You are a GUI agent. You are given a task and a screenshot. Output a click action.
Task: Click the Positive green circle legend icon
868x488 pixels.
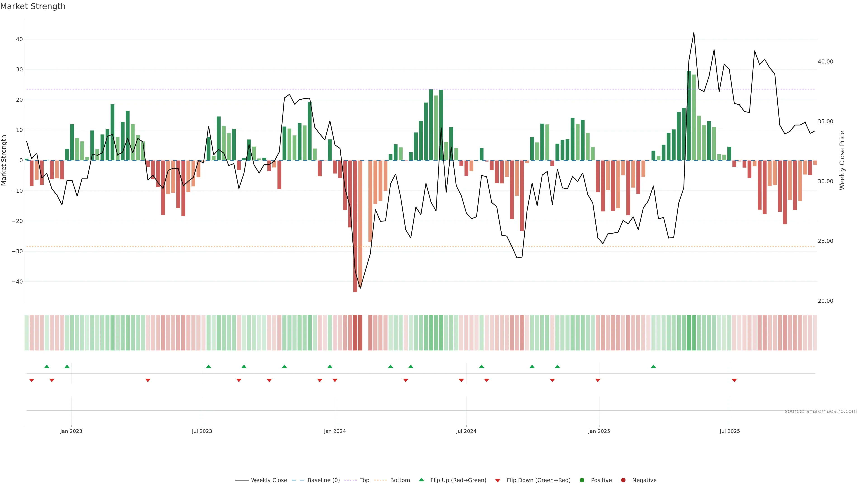tap(582, 480)
